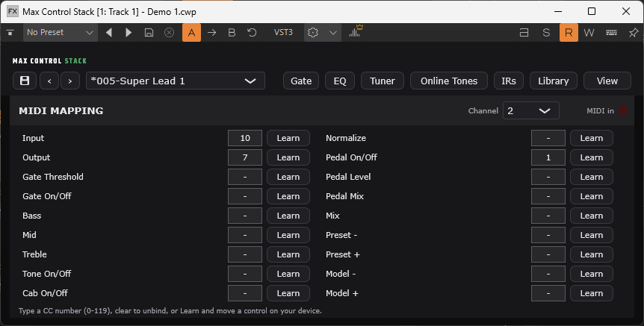Viewport: 644px width, 326px height.
Task: Open the IRs tab
Action: coord(509,81)
